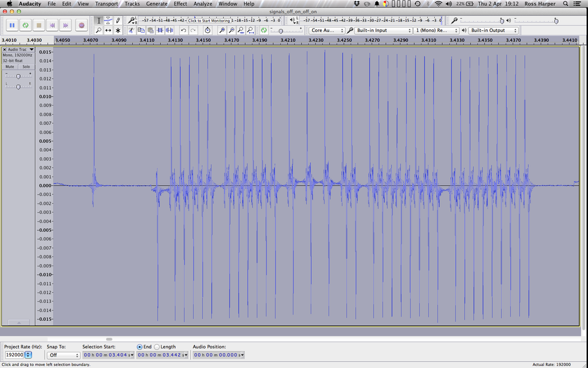Click the green Play-at-Speed button

click(264, 30)
